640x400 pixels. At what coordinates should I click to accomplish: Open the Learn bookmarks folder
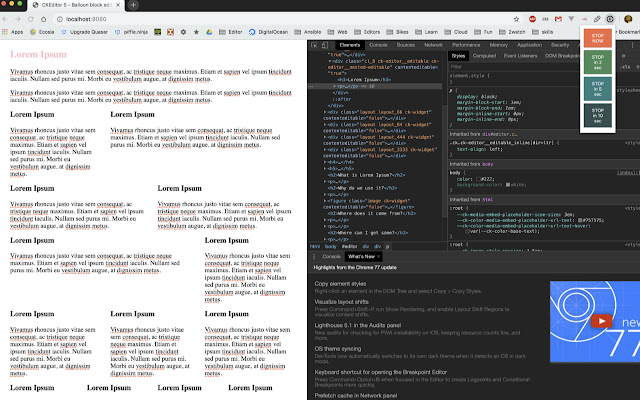[427, 32]
